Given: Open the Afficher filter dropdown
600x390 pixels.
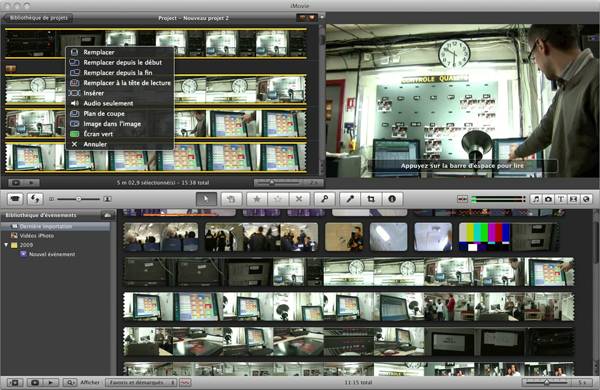Looking at the screenshot, I should 141,382.
